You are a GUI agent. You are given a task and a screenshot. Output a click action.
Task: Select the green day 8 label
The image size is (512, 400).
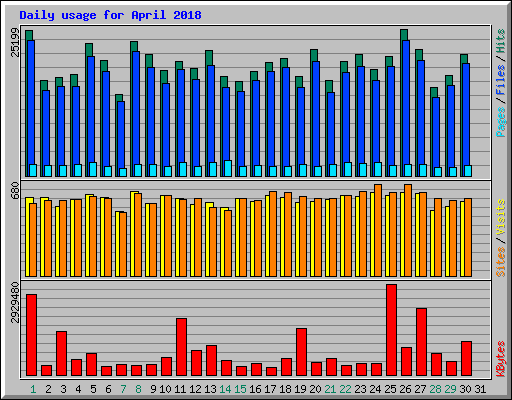tap(138, 389)
